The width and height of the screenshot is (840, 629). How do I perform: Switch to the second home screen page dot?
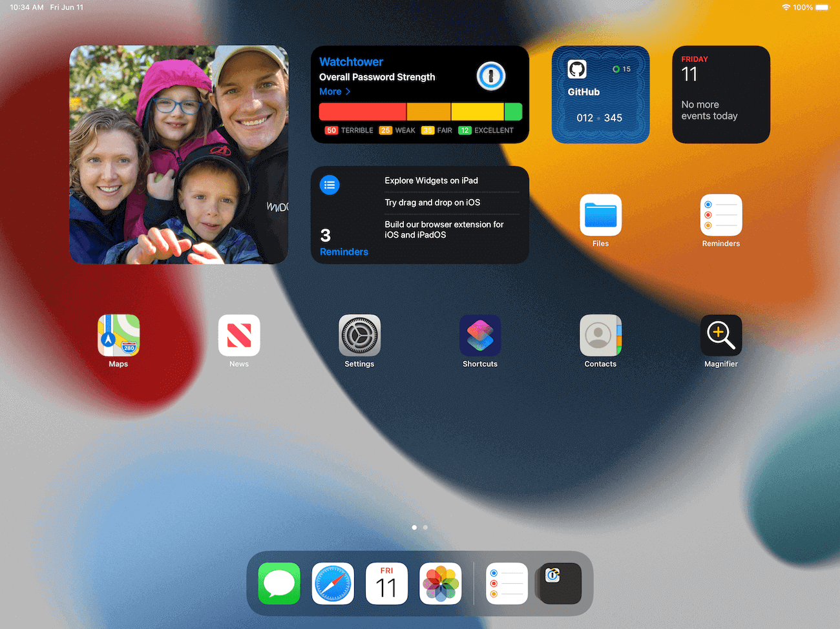pos(426,527)
